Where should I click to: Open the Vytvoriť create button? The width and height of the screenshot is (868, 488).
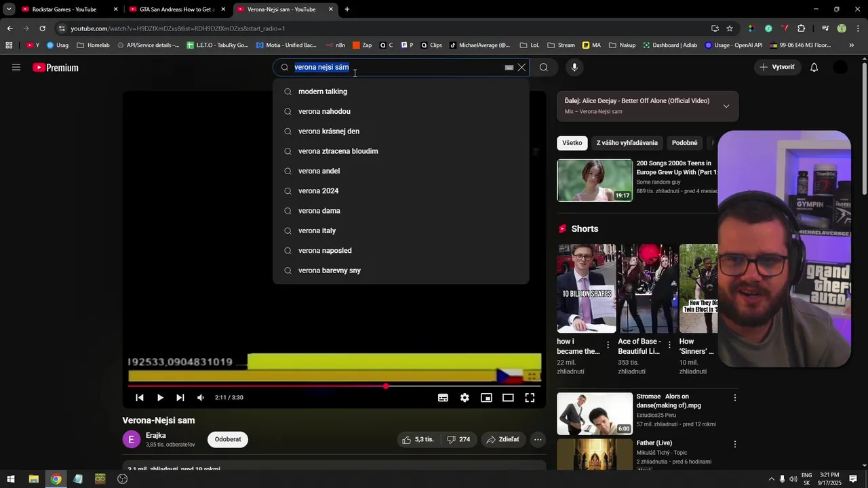point(777,67)
